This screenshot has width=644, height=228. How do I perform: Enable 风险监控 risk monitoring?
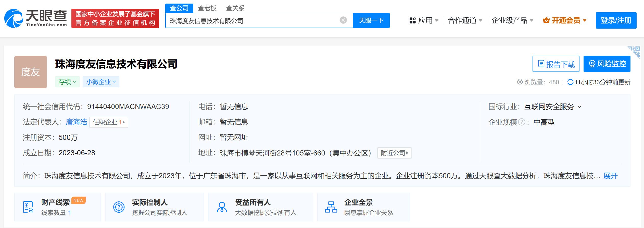pyautogui.click(x=607, y=64)
